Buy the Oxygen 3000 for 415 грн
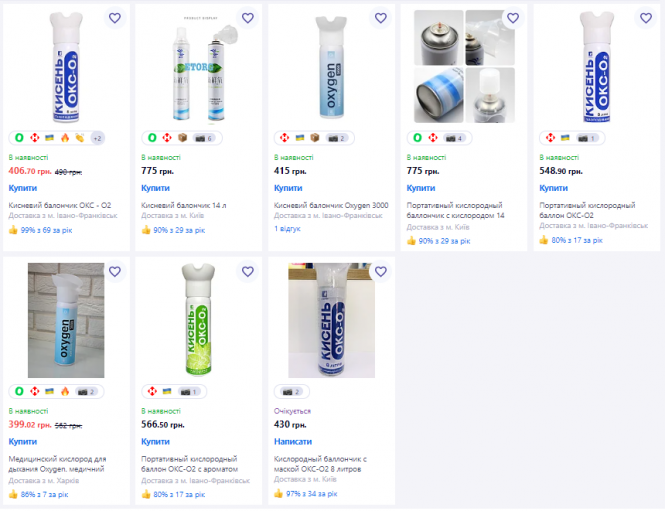Screen dimensions: 665x511 288,187
